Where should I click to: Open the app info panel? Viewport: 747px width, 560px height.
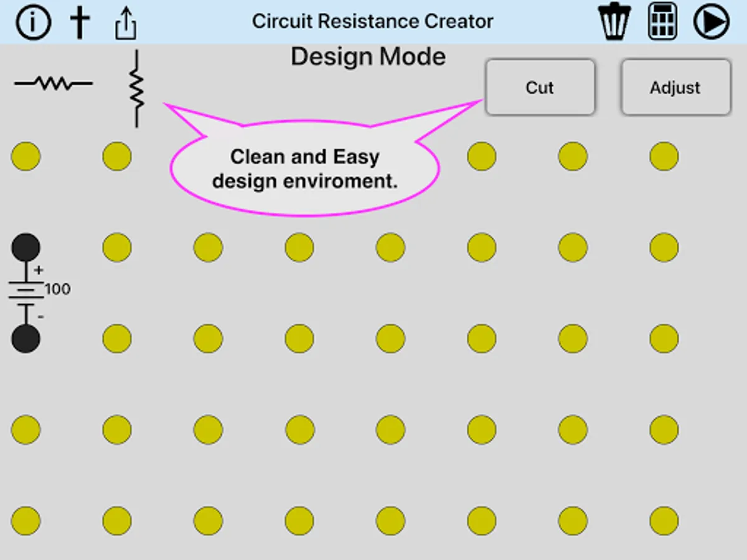(x=32, y=21)
